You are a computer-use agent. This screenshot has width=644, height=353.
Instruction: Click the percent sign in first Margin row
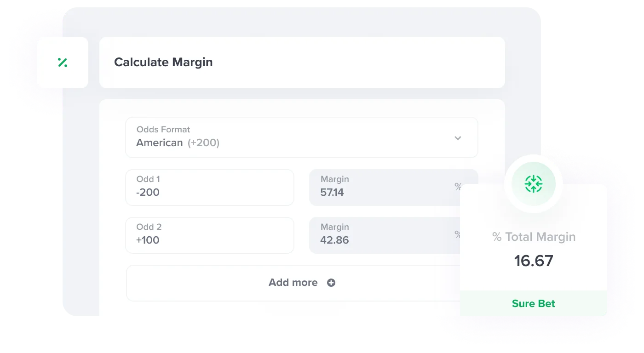point(458,186)
